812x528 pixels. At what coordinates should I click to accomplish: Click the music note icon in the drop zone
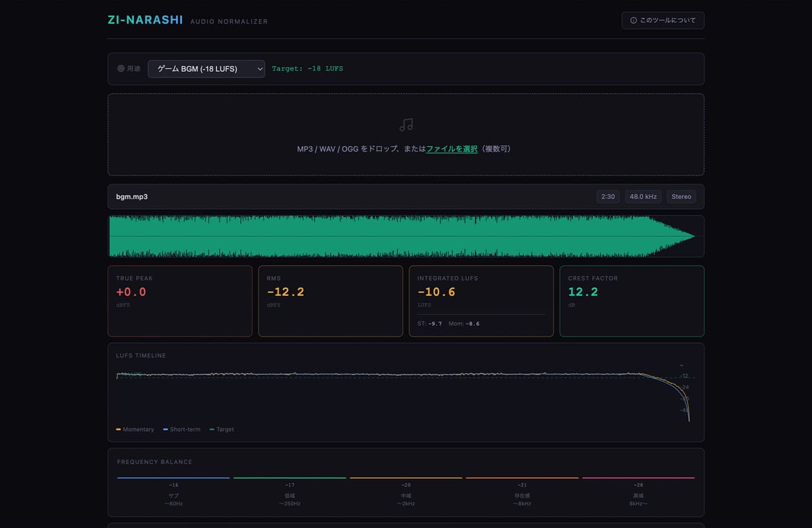click(406, 125)
